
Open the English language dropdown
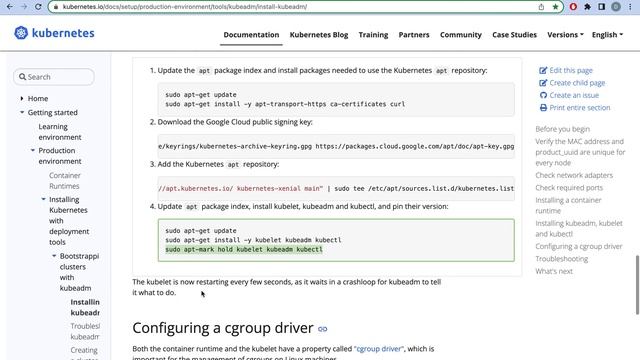pos(607,35)
